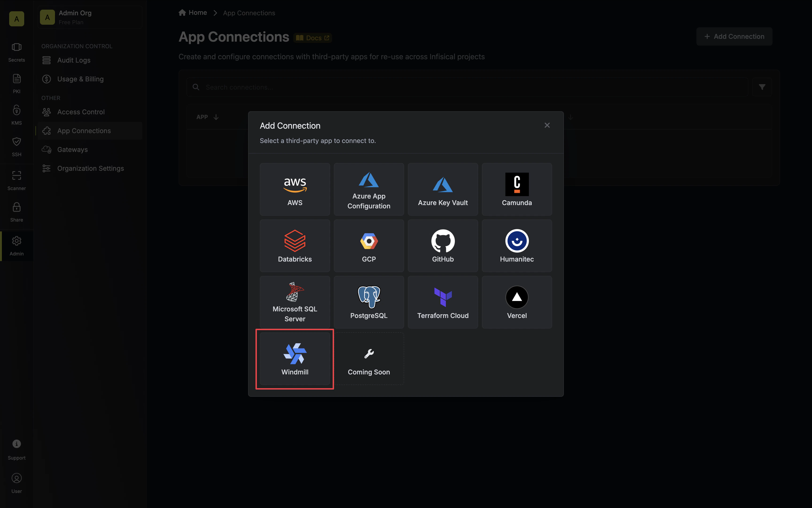The width and height of the screenshot is (812, 508).
Task: Sort by the APP column
Action: click(x=207, y=117)
